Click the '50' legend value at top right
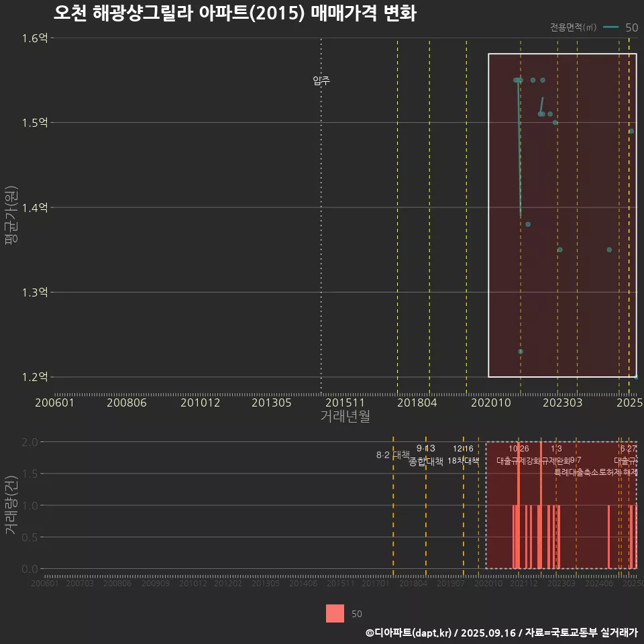The width and height of the screenshot is (644, 644). (x=631, y=28)
